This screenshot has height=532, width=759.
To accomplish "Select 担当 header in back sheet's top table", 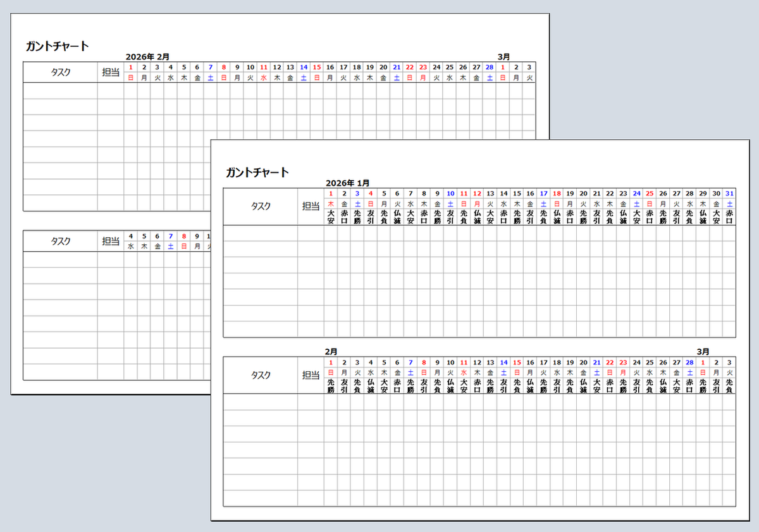I will [111, 72].
